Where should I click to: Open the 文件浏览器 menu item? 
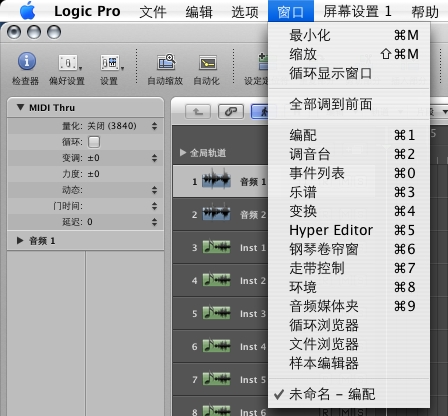tap(349, 344)
